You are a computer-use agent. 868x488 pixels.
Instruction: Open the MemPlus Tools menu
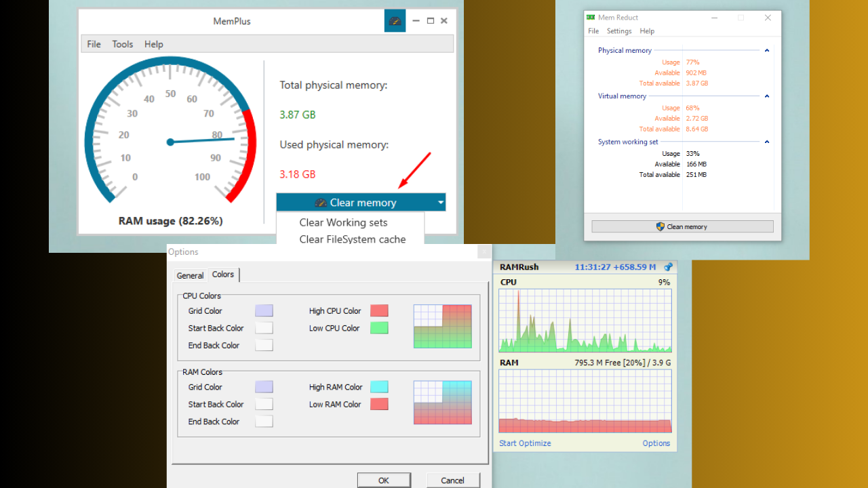tap(123, 44)
